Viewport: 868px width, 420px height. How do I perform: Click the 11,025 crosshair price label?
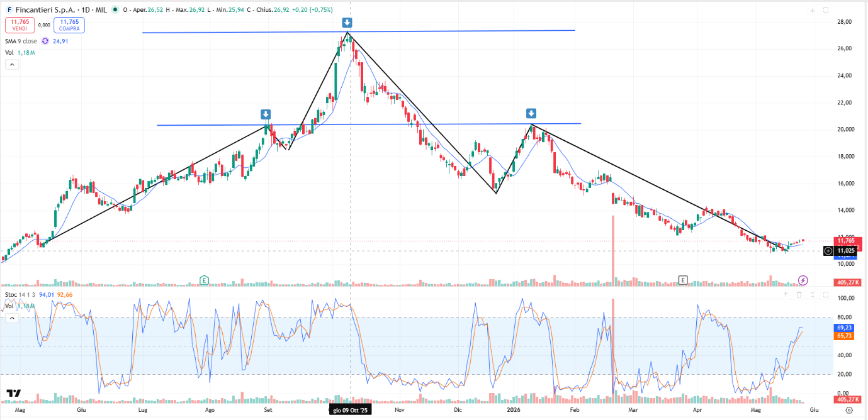click(845, 251)
